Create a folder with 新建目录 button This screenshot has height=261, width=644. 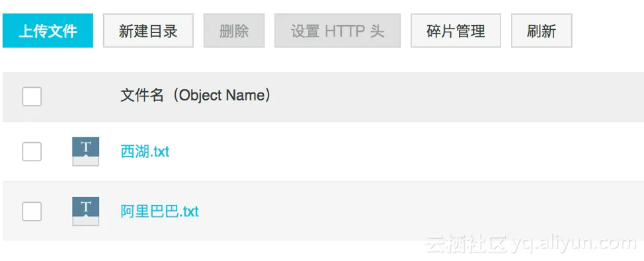(x=148, y=31)
